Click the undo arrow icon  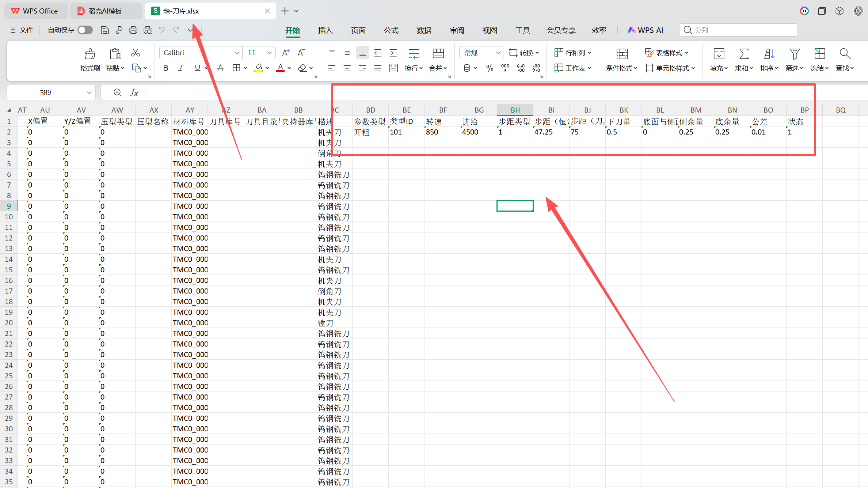point(162,30)
